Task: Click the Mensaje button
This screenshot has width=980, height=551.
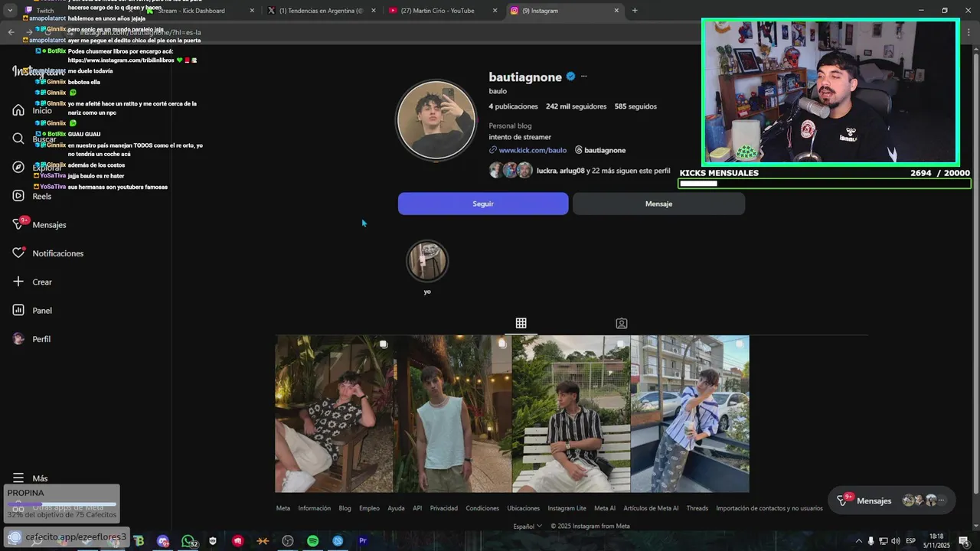Action: pos(658,204)
